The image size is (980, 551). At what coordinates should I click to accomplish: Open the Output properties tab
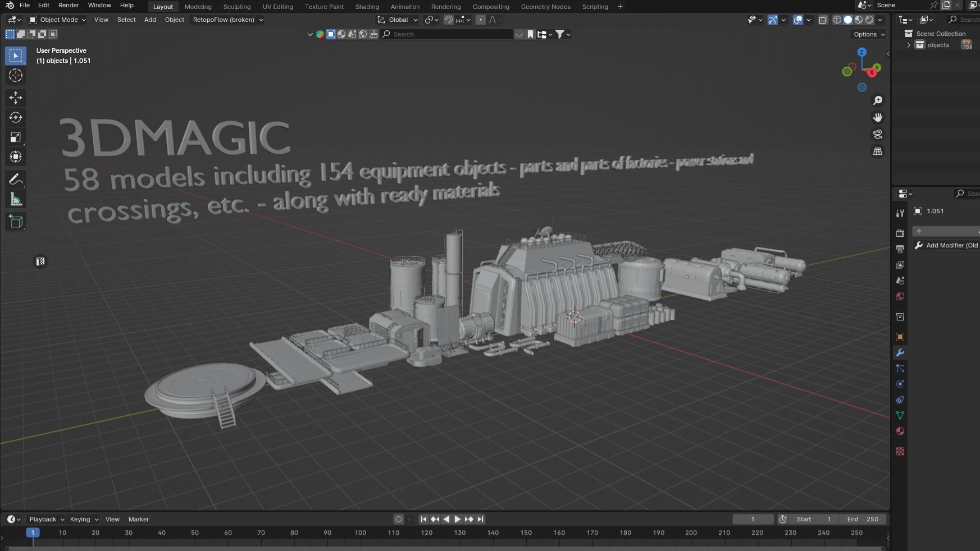coord(900,249)
